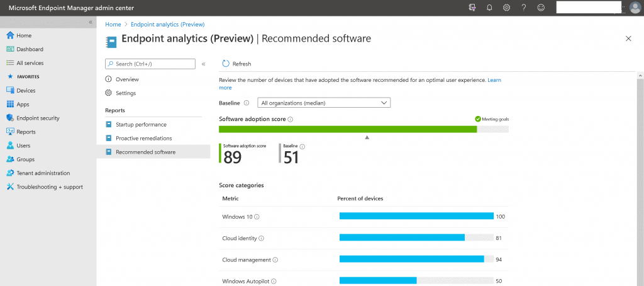The width and height of the screenshot is (644, 286).
Task: Show the Cloud management info tip
Action: click(275, 260)
